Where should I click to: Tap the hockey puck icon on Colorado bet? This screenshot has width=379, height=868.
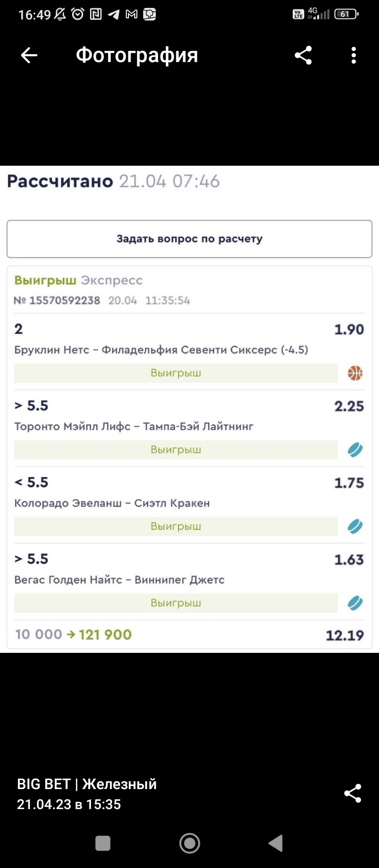(x=355, y=526)
